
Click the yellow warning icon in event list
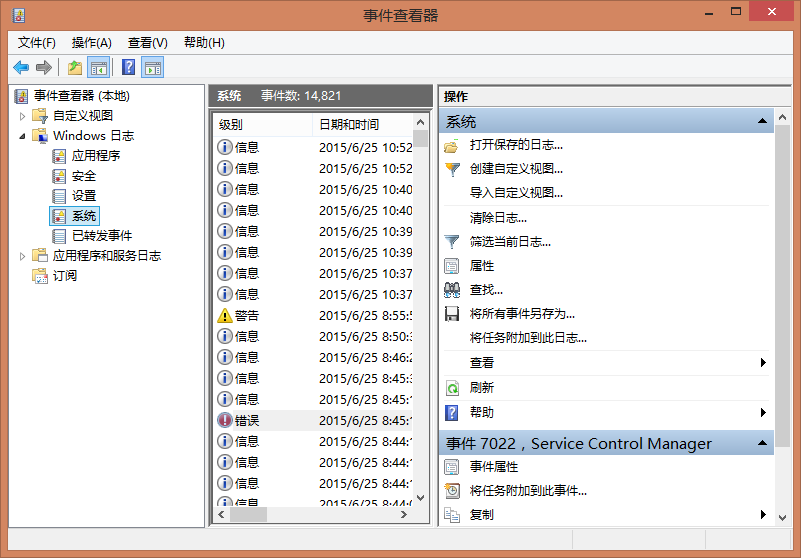tap(225, 316)
